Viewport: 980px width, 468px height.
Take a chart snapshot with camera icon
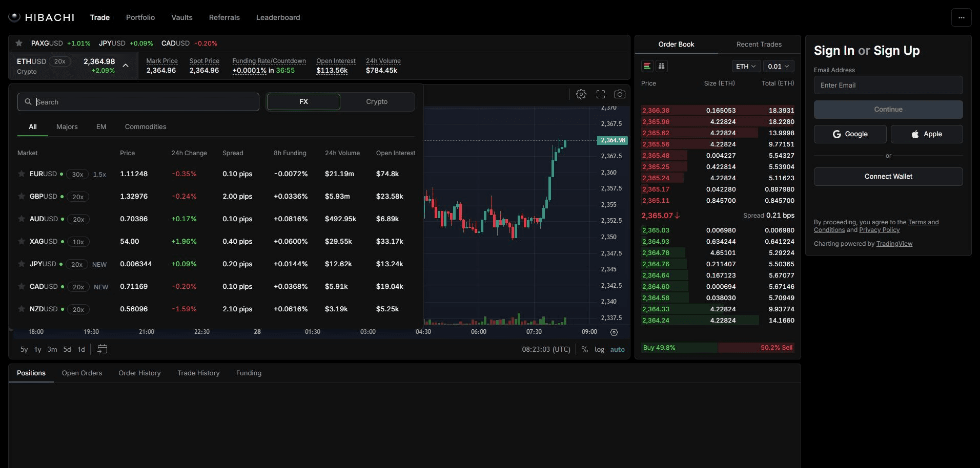click(x=620, y=94)
